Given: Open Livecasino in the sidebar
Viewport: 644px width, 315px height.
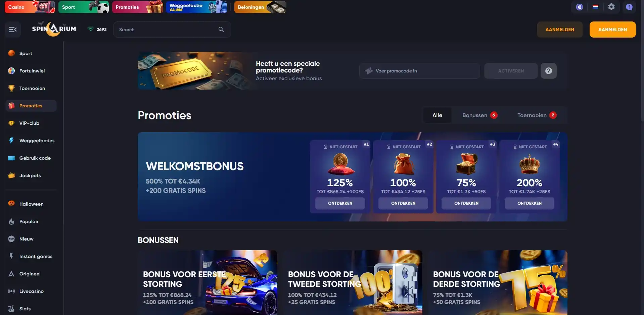Looking at the screenshot, I should tap(31, 291).
